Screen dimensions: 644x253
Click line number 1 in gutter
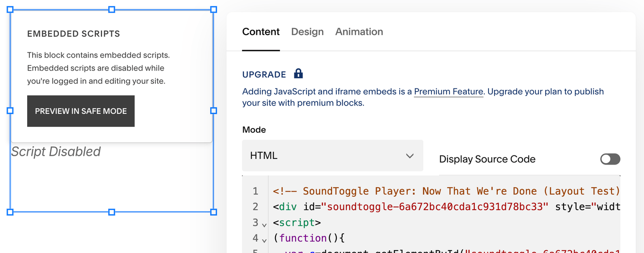point(256,191)
